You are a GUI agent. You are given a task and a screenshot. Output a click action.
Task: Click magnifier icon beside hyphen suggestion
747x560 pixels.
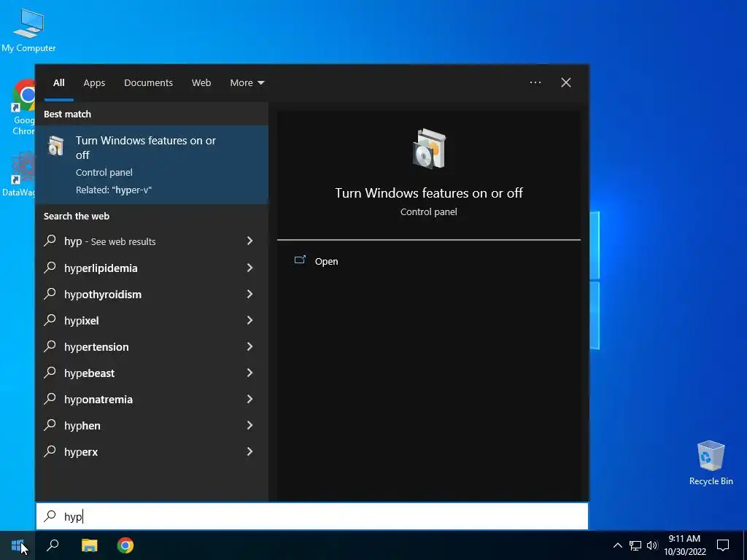(x=50, y=424)
